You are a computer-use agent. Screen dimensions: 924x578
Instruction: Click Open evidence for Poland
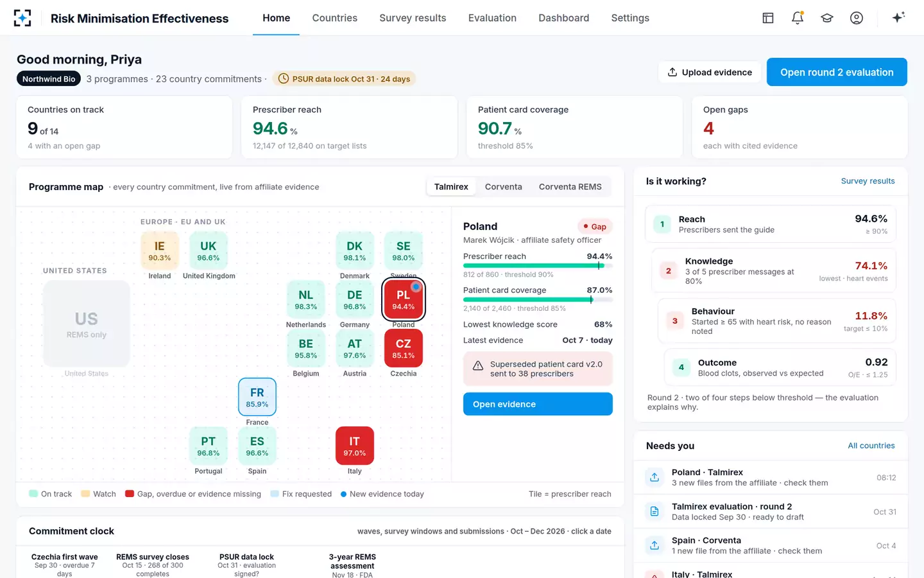(538, 404)
